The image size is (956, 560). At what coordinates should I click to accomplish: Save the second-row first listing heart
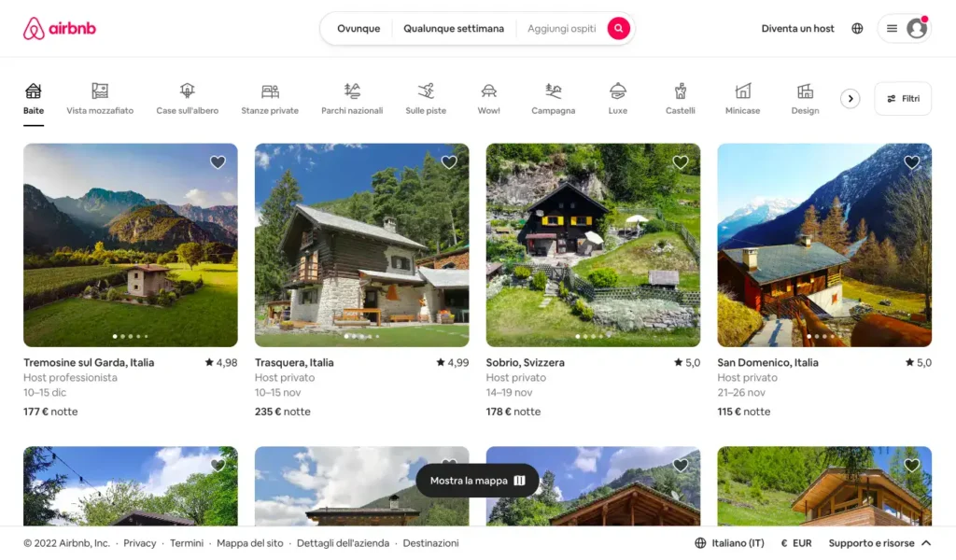point(218,466)
